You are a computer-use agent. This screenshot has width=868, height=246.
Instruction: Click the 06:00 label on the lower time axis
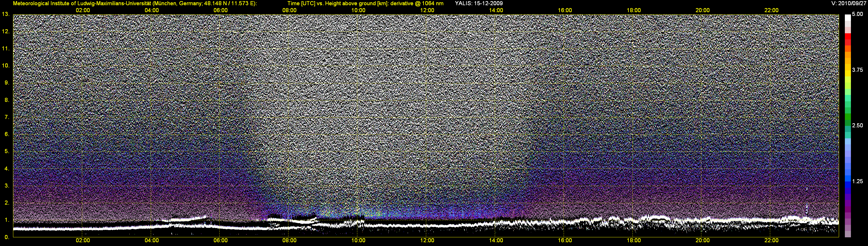220,241
